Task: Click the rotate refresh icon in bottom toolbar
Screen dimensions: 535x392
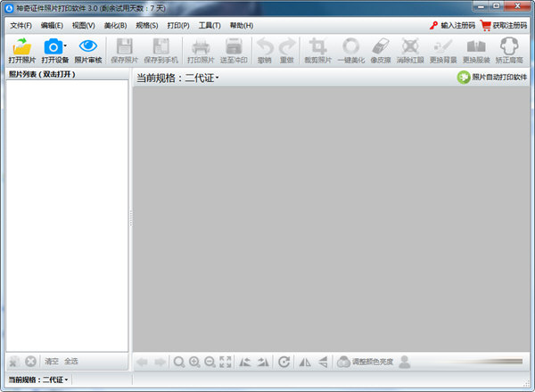Action: coord(284,362)
